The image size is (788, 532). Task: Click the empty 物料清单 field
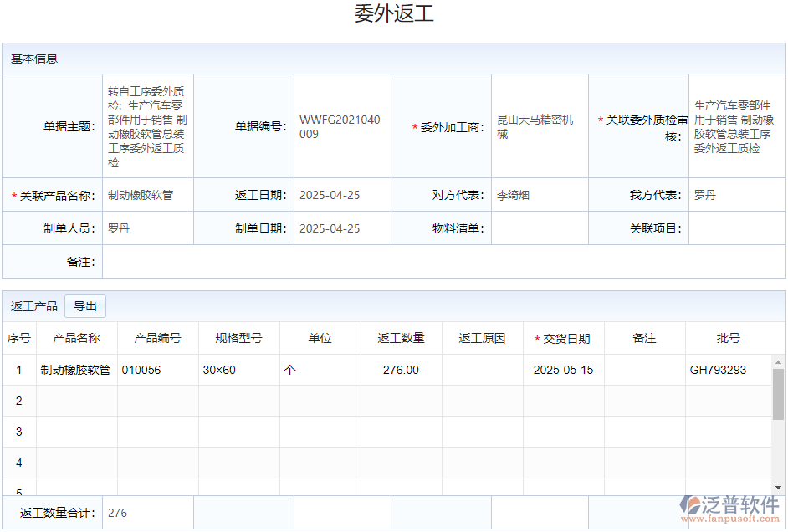pos(539,228)
